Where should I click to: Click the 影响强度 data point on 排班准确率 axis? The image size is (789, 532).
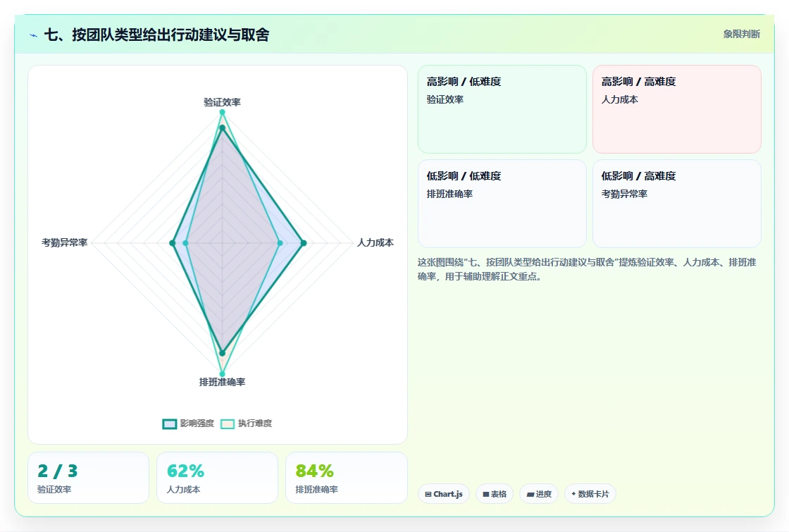pyautogui.click(x=223, y=353)
